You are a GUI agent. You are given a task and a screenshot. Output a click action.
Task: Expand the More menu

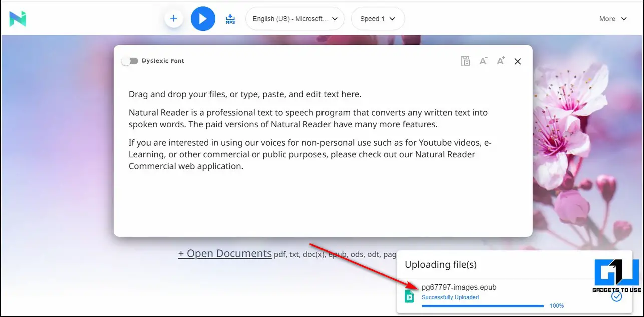613,19
